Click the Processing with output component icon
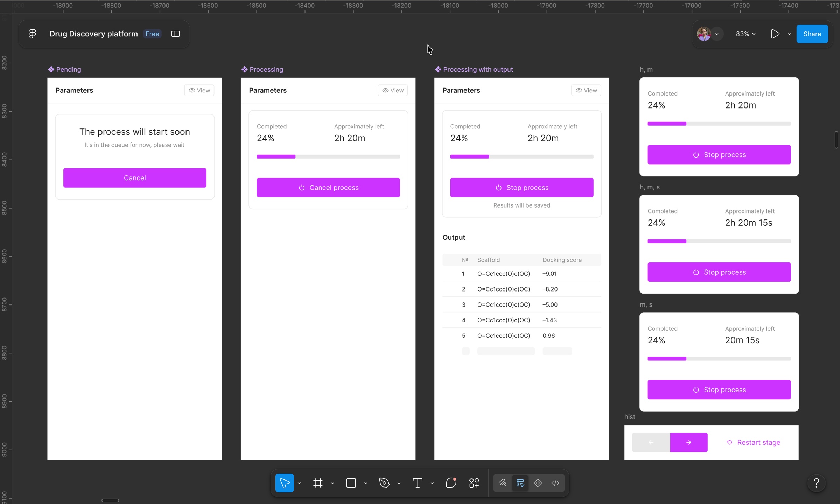Screen dimensions: 840x504 [x=438, y=69]
